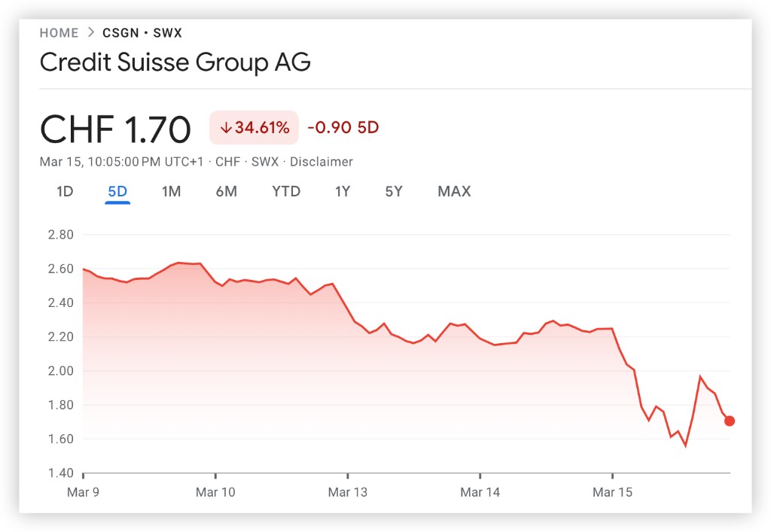Click the Mar 13 date label
This screenshot has width=771, height=532.
348,493
